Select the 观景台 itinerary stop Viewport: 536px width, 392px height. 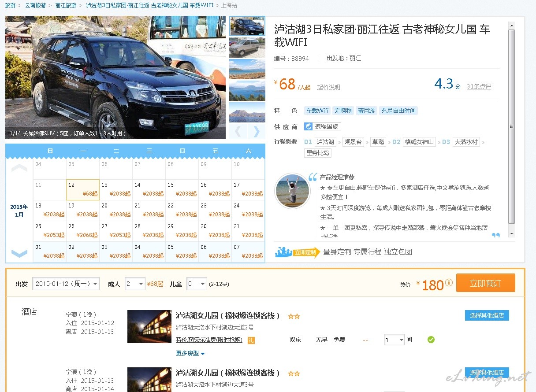click(x=353, y=142)
